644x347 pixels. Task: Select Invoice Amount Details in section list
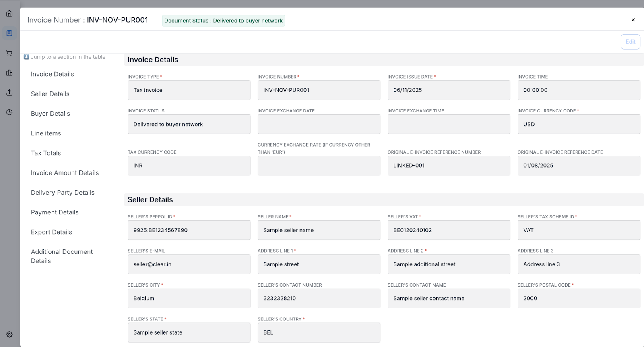tap(65, 173)
